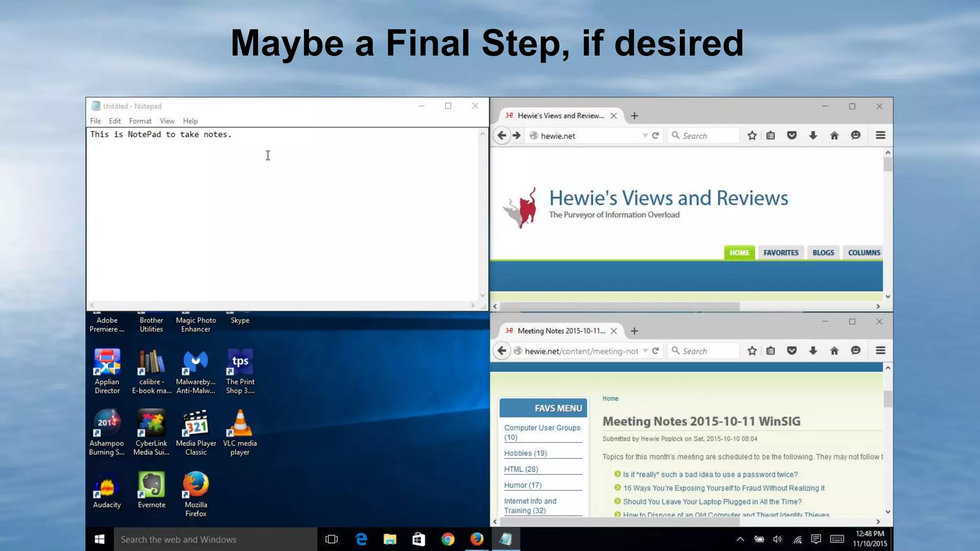Show hidden system tray icons chevron

click(740, 539)
